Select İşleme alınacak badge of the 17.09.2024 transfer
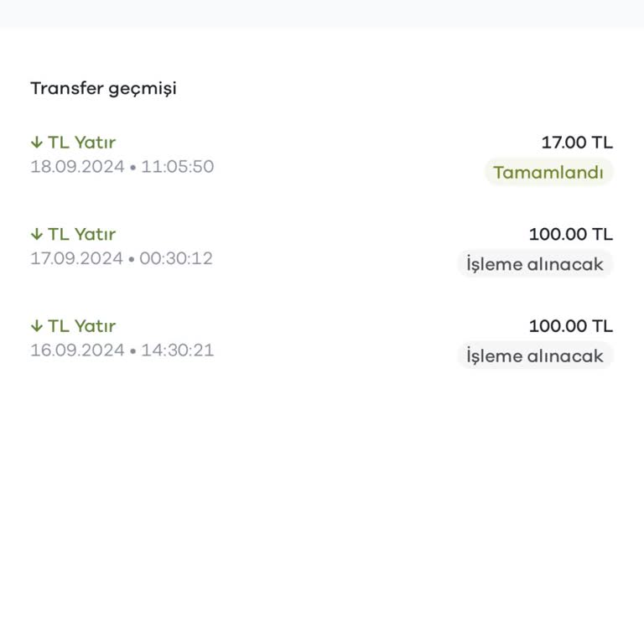The width and height of the screenshot is (644, 644). point(535,264)
